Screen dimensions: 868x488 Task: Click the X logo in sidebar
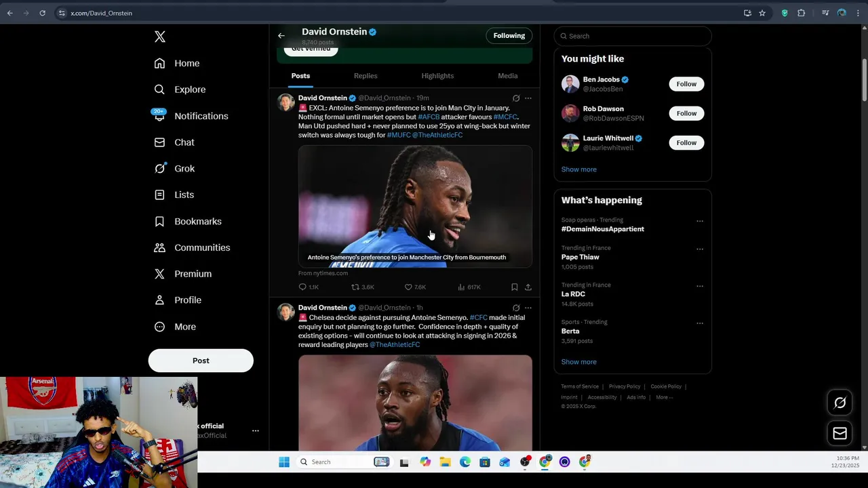[160, 37]
